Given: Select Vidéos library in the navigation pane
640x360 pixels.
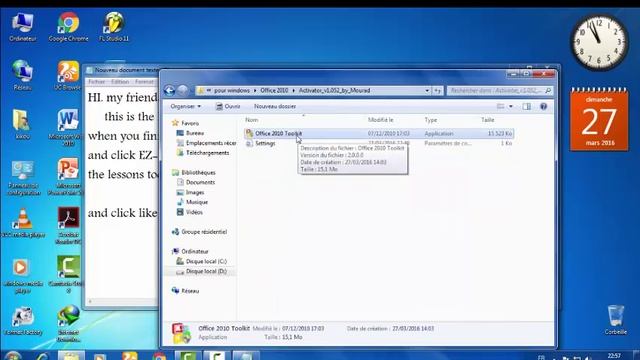Looking at the screenshot, I should (190, 212).
